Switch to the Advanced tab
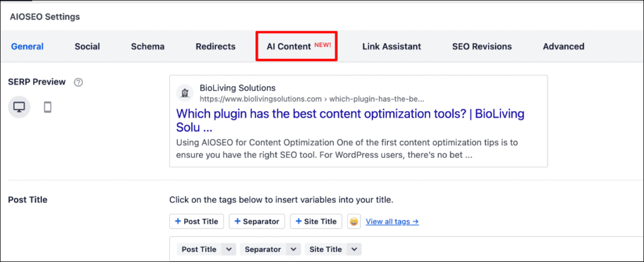Image resolution: width=644 pixels, height=262 pixels. pos(563,46)
